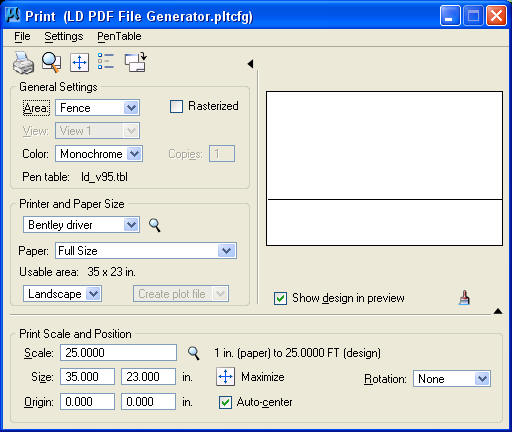This screenshot has height=432, width=512.
Task: Open the Rotation dropdown set to None
Action: point(452,379)
